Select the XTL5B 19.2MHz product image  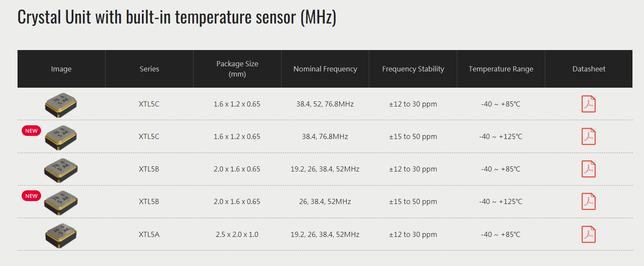[x=61, y=170]
